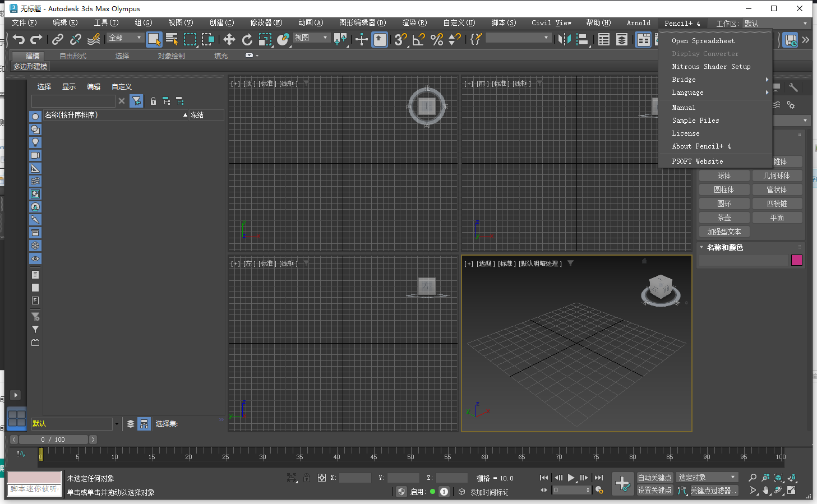Click the 球体 create button
Screen dimensions: 817x504
[x=724, y=176]
